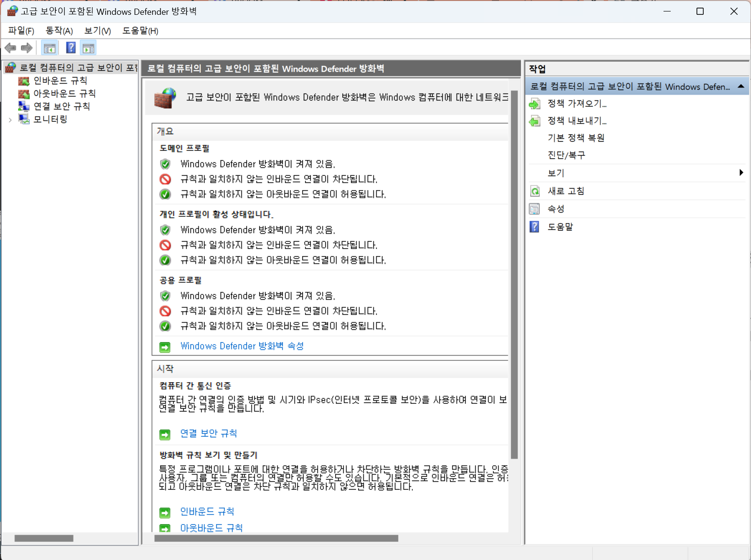Click the Forward arrow toolbar icon
The width and height of the screenshot is (751, 560).
click(27, 48)
